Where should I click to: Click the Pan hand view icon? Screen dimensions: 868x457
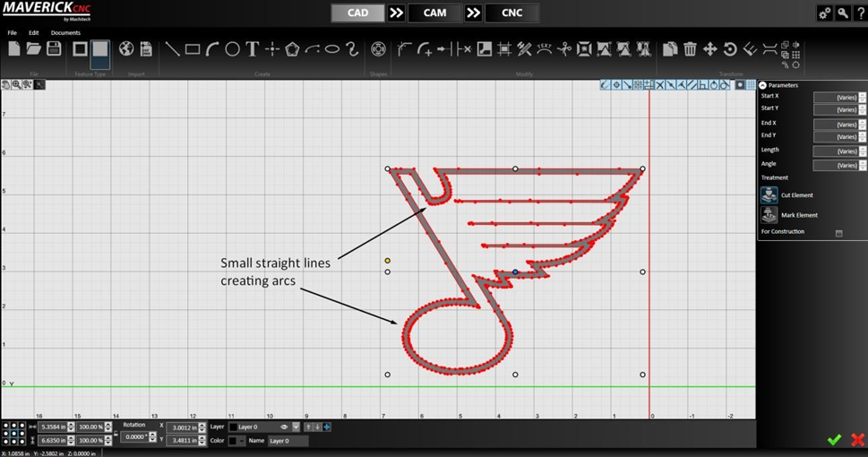click(6, 85)
